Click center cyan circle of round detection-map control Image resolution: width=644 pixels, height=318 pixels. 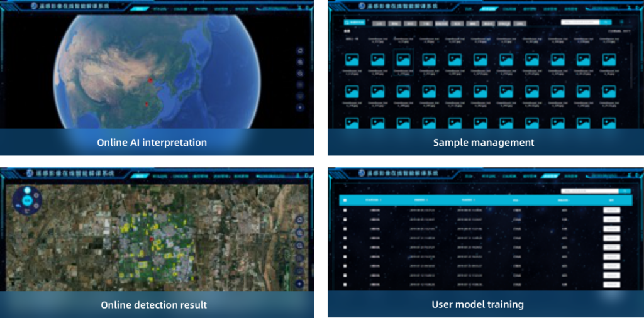[x=27, y=200]
